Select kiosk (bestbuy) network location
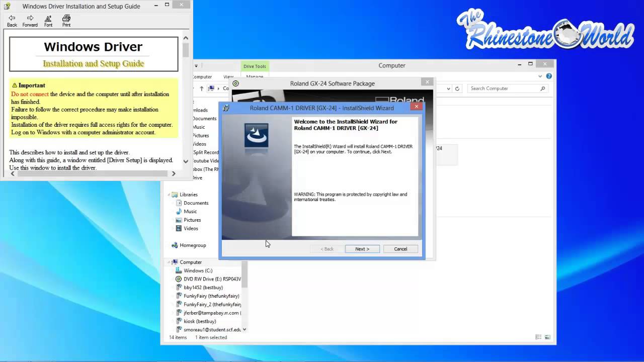 coord(200,321)
